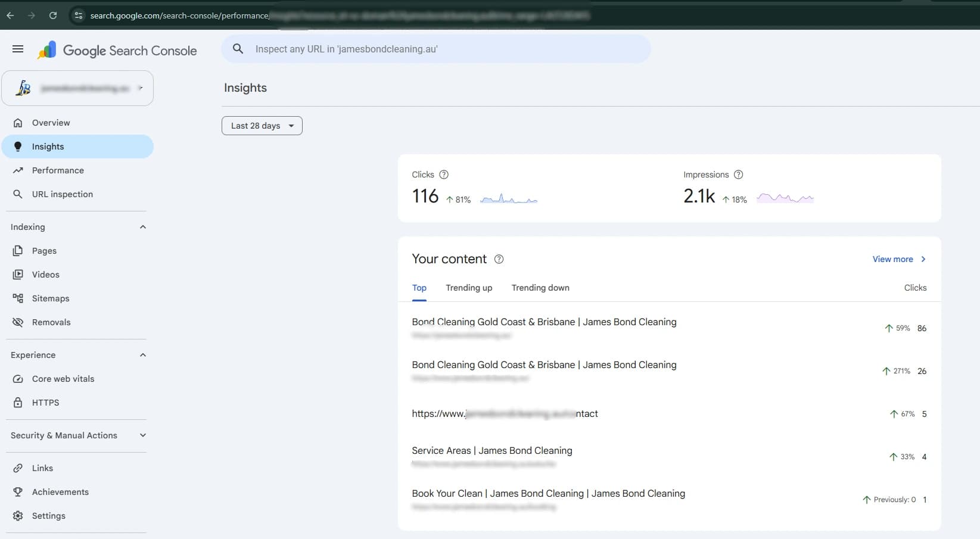The image size is (980, 539).
Task: Click the Impressions sparkline chart
Action: click(785, 198)
